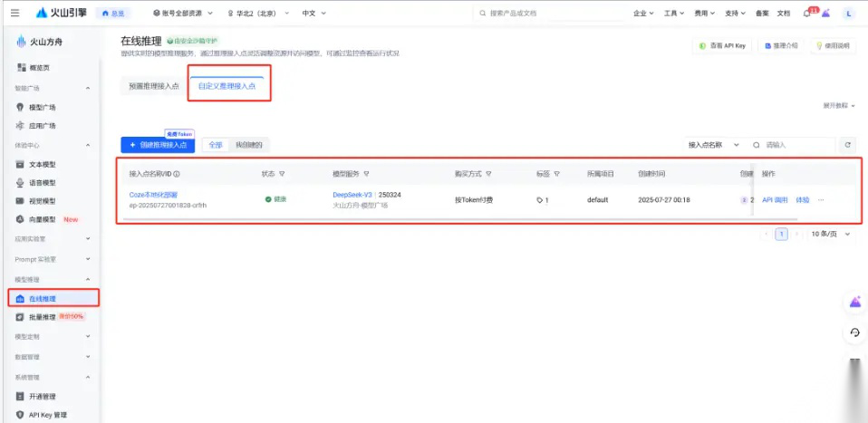Click the 创建推理接入点 button

tap(158, 145)
